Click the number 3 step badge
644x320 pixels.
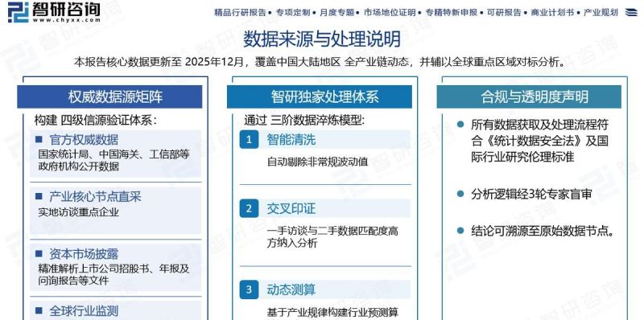point(249,289)
